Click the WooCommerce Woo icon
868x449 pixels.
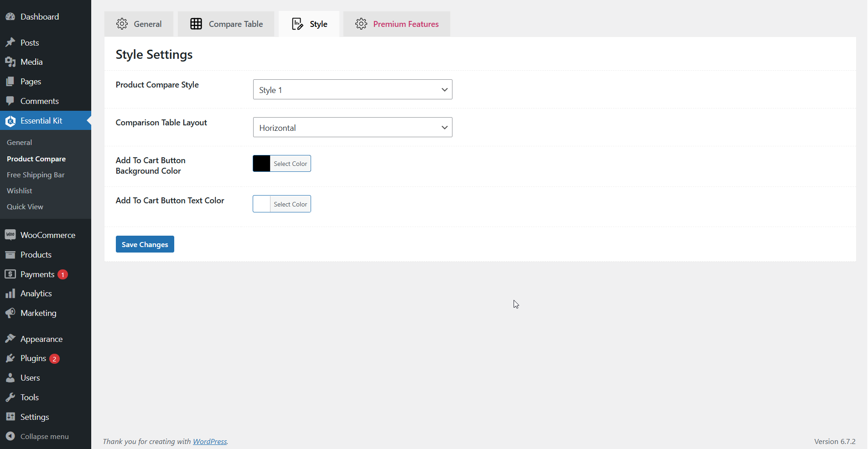tap(10, 235)
